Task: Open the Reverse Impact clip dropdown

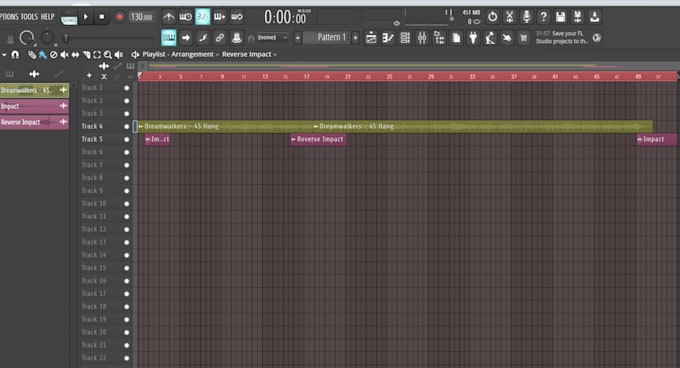Action: click(249, 54)
